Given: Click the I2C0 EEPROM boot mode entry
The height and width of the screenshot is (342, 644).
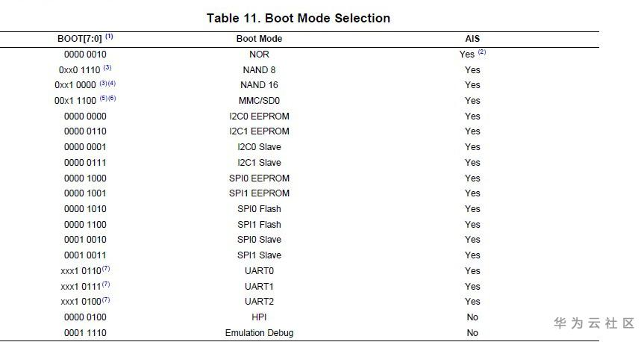Looking at the screenshot, I should point(259,116).
